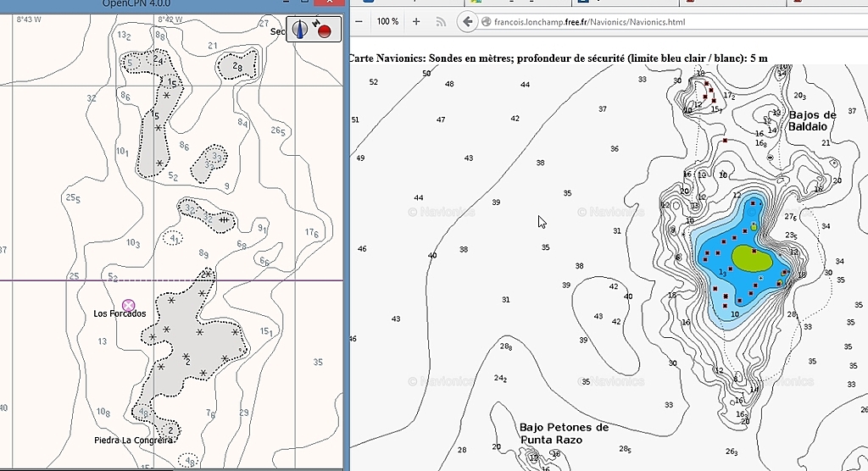Screen dimensions: 868x471
Task: Click the '26₅' sounding in OpenCPN
Action: click(x=278, y=131)
